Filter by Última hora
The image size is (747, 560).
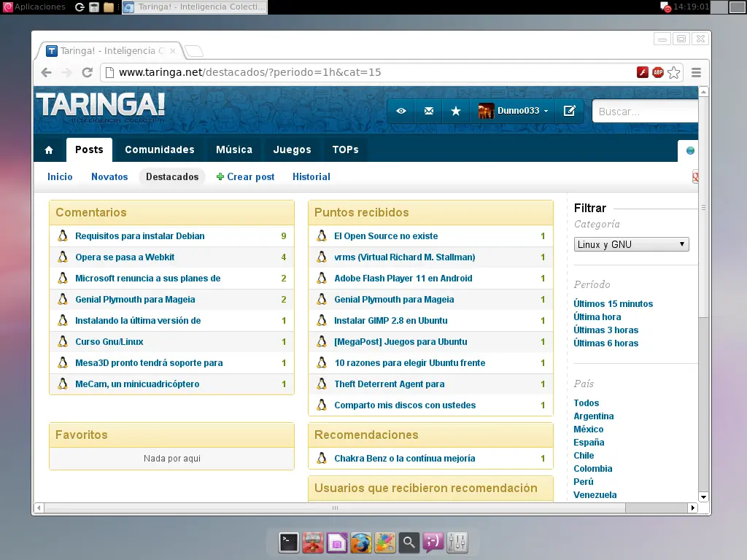tap(597, 317)
